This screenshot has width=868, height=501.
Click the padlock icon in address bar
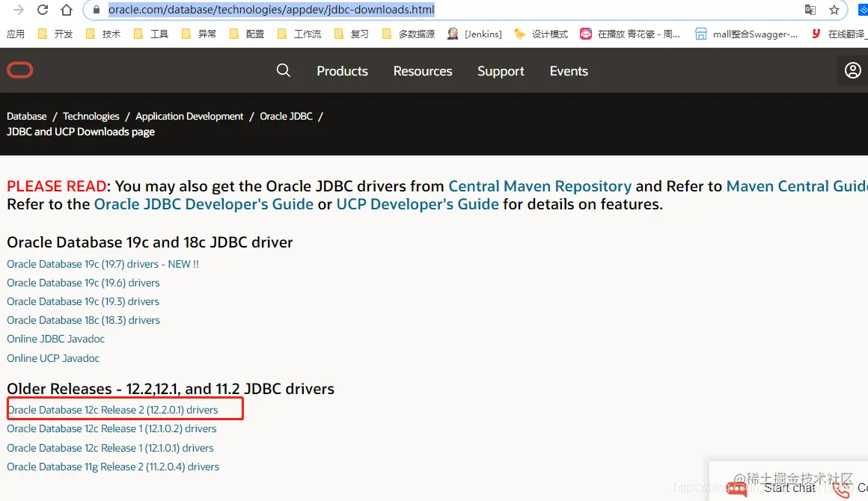pos(97,10)
